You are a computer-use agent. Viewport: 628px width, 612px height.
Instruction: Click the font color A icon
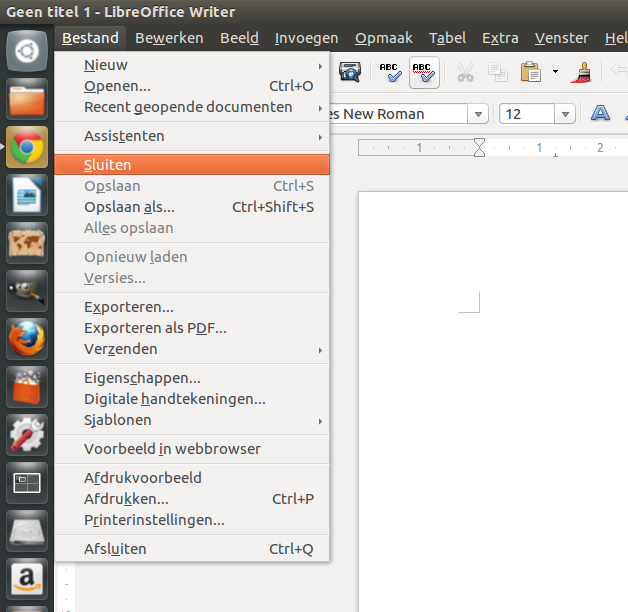(600, 113)
